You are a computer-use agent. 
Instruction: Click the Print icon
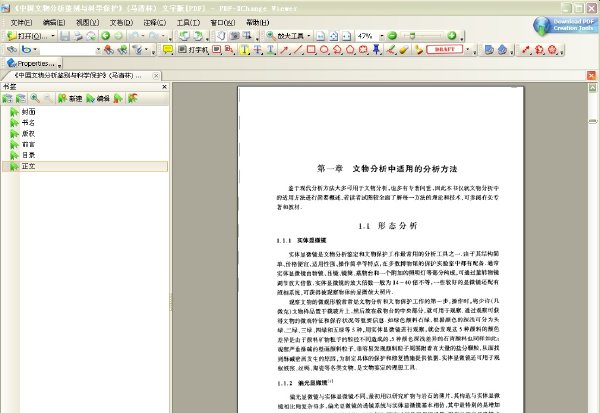(78, 36)
